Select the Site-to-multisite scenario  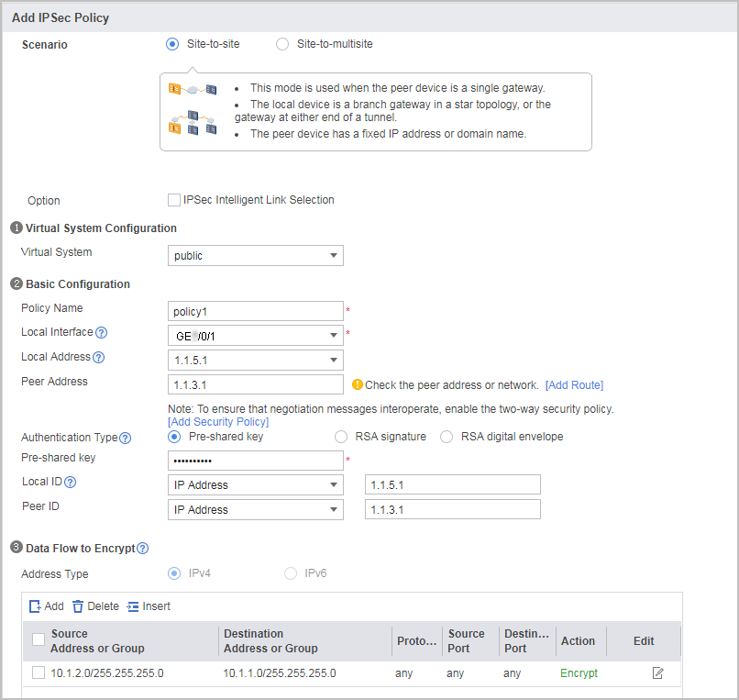click(282, 44)
